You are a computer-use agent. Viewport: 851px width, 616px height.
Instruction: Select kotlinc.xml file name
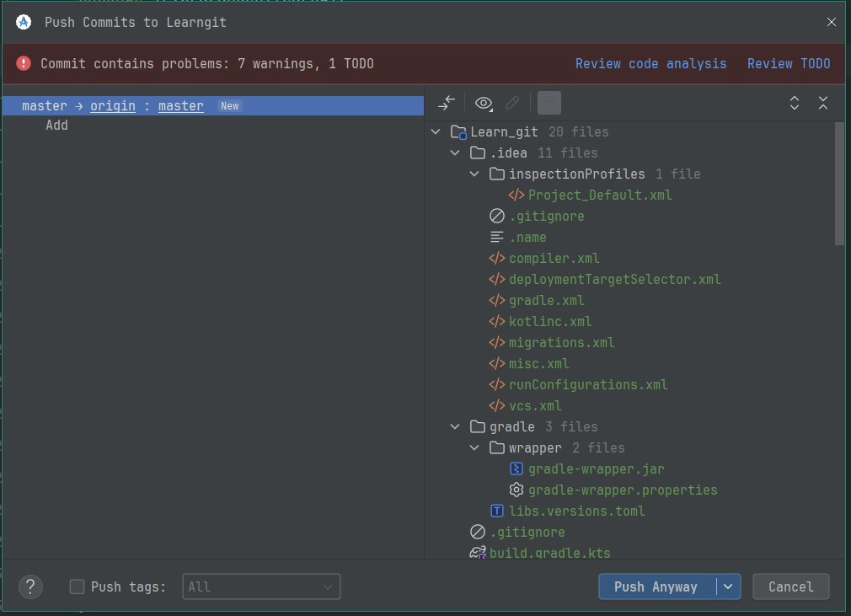(x=550, y=322)
